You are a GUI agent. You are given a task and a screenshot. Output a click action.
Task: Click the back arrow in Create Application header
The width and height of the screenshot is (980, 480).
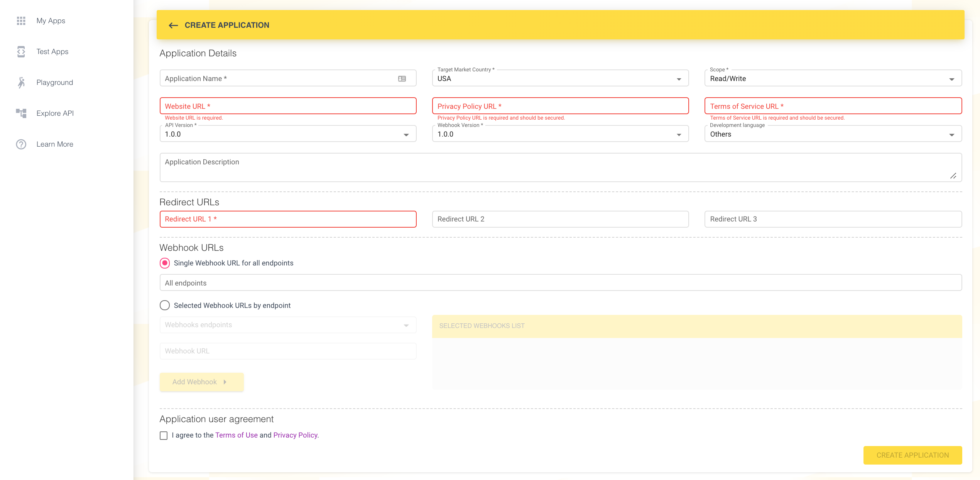click(x=173, y=25)
